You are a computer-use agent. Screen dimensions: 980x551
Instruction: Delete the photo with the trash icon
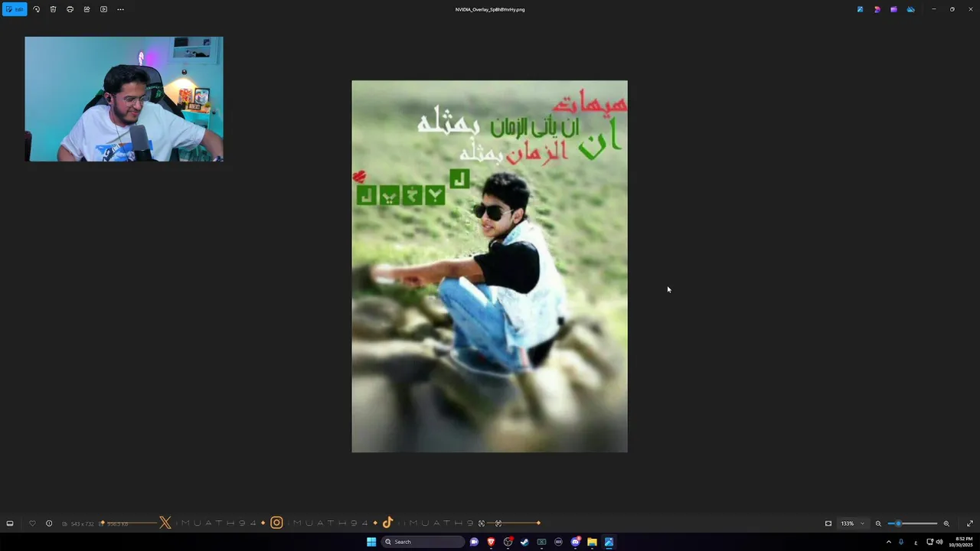[53, 9]
